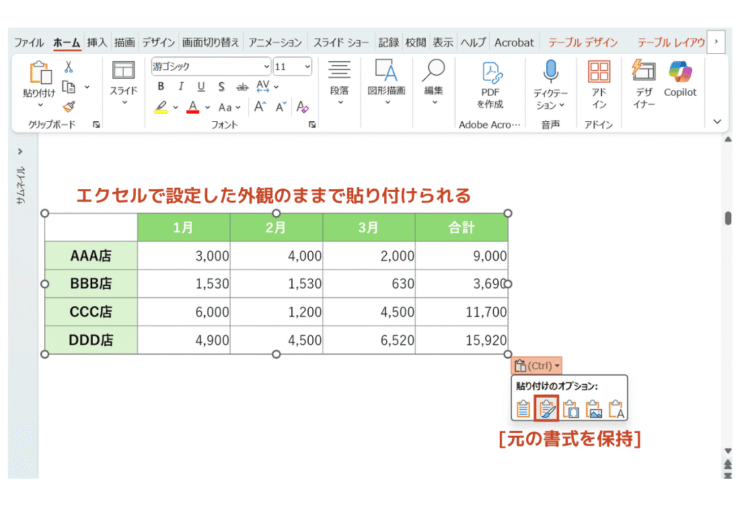The width and height of the screenshot is (740, 505).
Task: Switch to the 描画 tab
Action: click(125, 42)
